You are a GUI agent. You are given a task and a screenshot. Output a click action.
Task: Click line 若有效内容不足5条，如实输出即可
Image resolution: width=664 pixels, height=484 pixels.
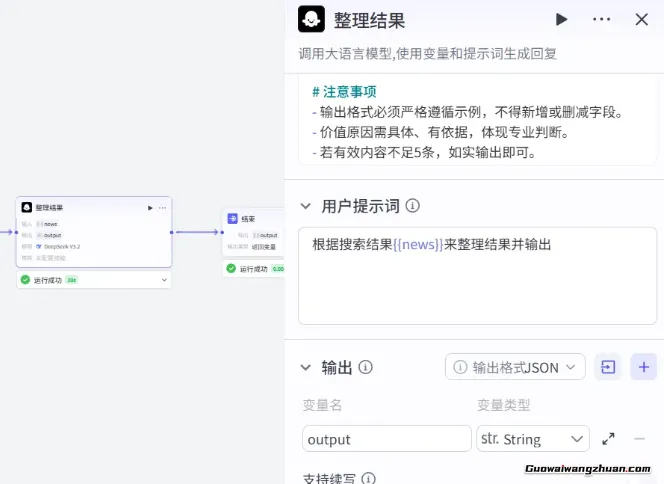click(x=425, y=152)
